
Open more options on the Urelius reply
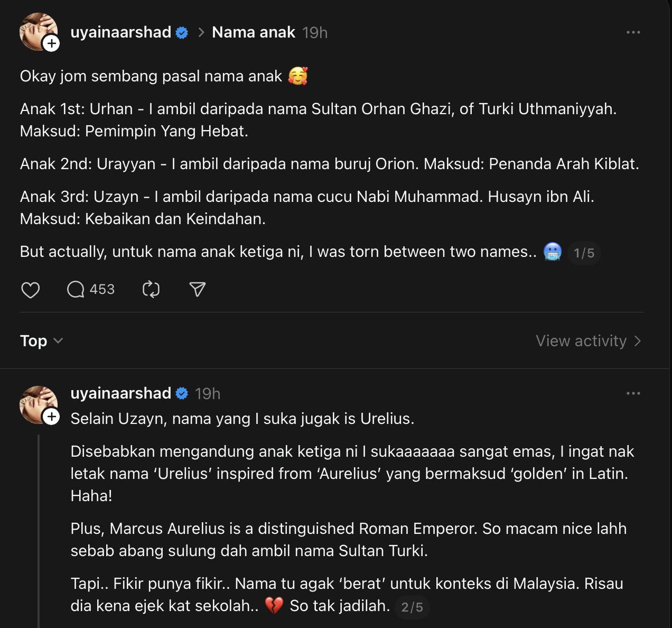633,393
